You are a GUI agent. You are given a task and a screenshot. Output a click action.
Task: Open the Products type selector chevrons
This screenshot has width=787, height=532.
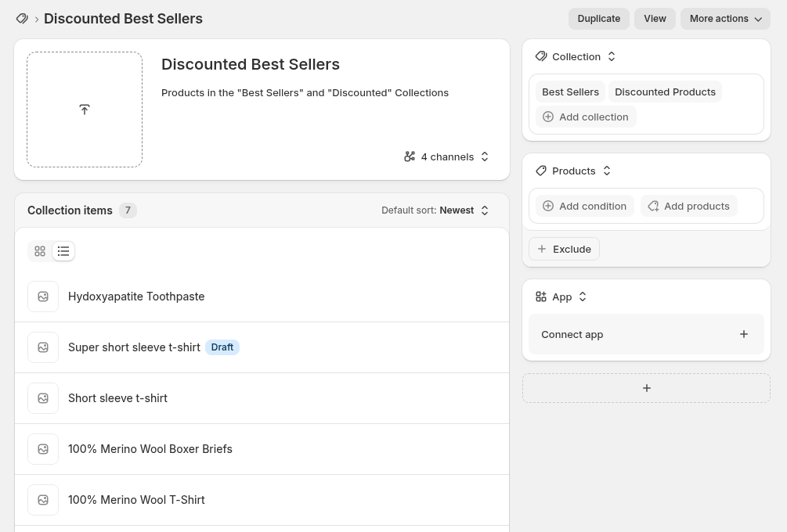(x=607, y=171)
